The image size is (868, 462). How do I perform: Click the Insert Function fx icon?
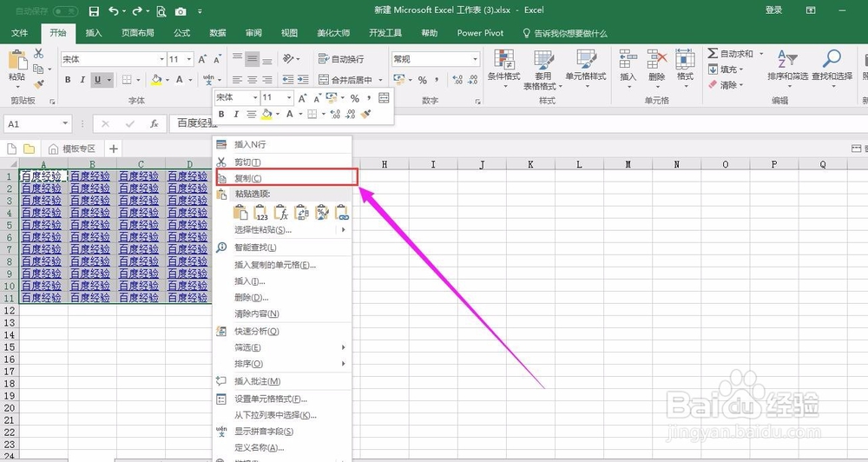(155, 123)
